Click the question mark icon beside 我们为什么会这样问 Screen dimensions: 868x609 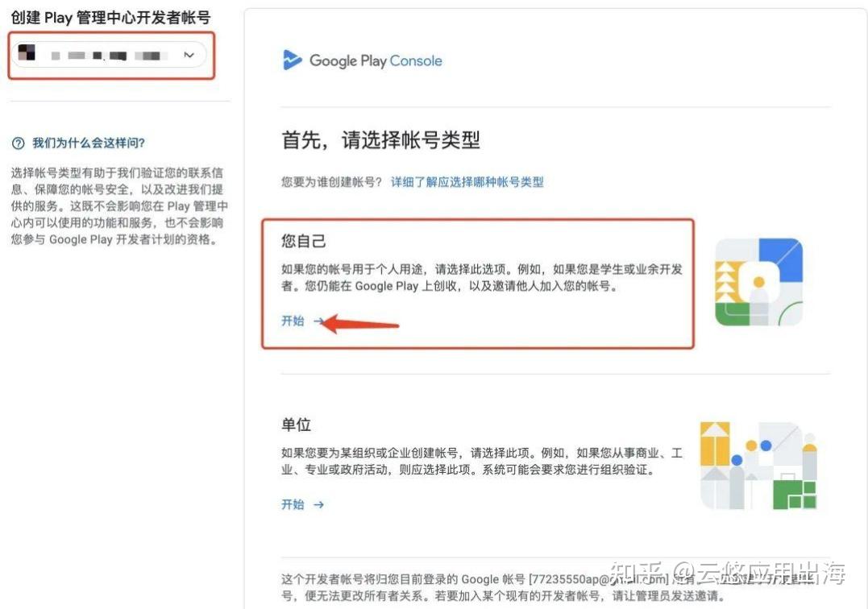[19, 143]
